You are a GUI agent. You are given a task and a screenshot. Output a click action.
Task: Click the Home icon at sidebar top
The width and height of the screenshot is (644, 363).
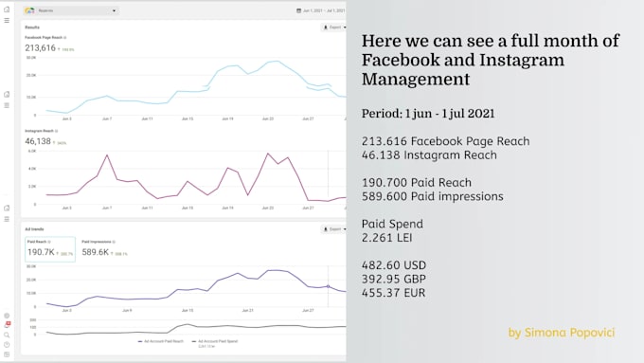coord(7,9)
